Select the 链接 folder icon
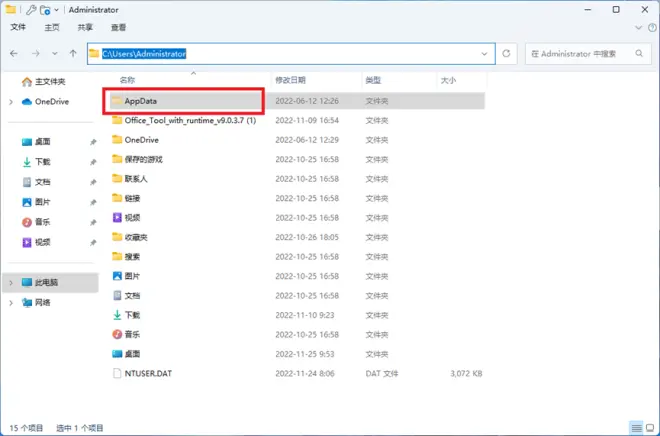 [117, 198]
